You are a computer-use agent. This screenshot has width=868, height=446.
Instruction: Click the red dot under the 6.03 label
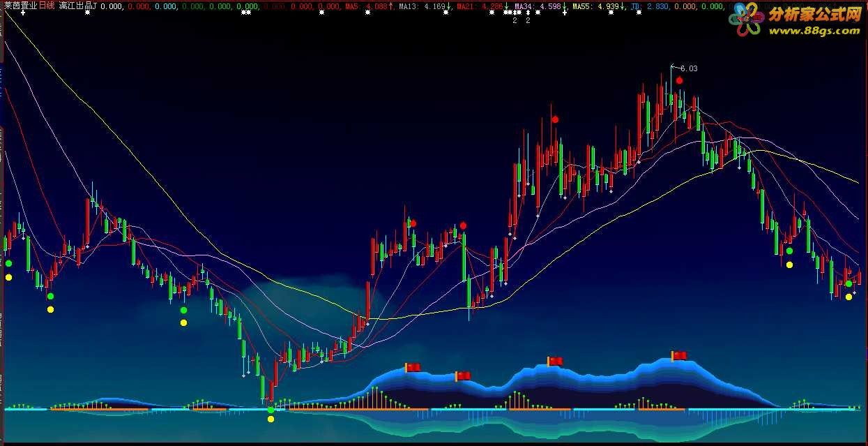(x=679, y=81)
